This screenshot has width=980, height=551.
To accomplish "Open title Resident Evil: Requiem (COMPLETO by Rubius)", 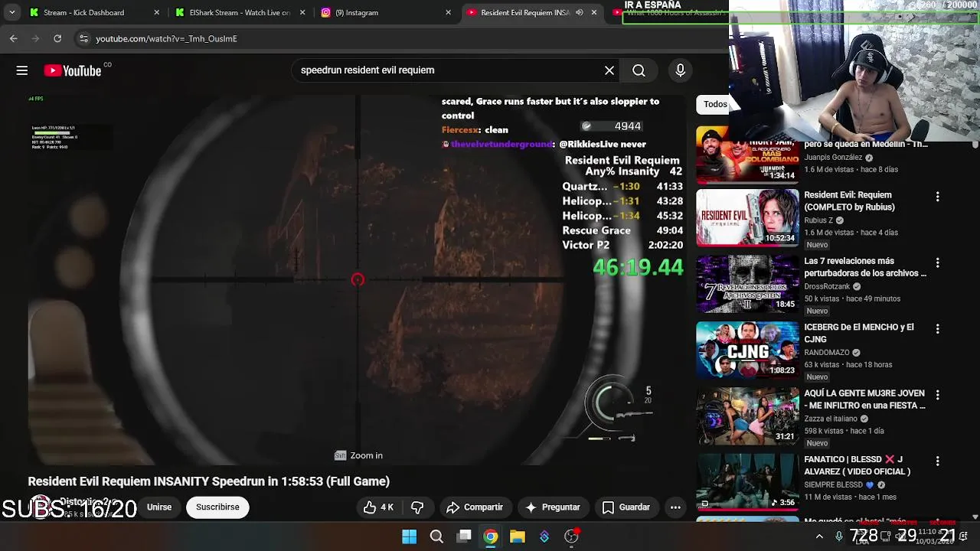I will tap(850, 201).
